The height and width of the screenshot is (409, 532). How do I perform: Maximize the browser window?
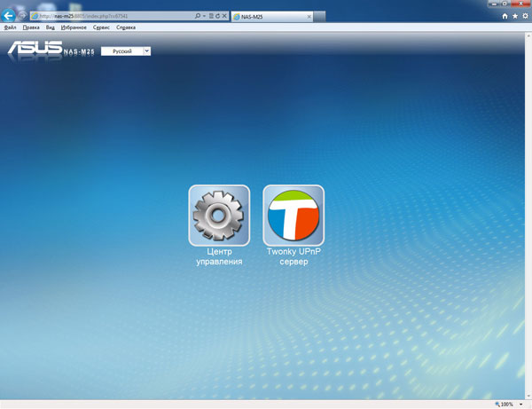coord(505,4)
